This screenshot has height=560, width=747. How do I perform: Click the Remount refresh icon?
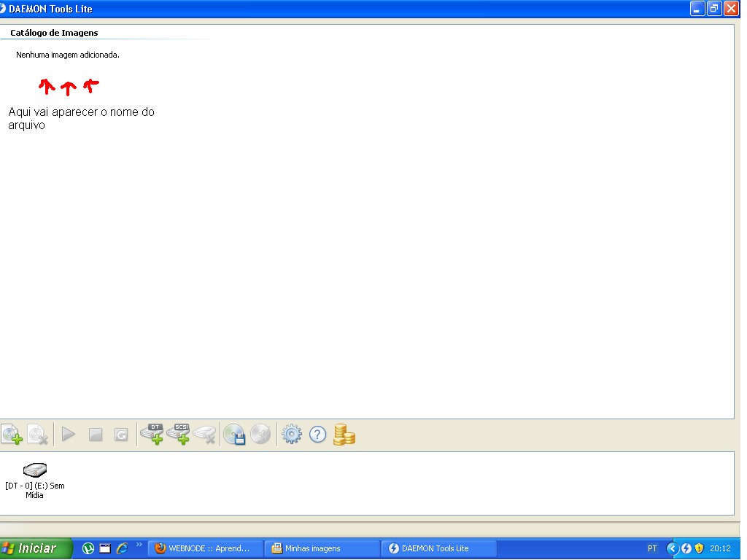point(121,435)
